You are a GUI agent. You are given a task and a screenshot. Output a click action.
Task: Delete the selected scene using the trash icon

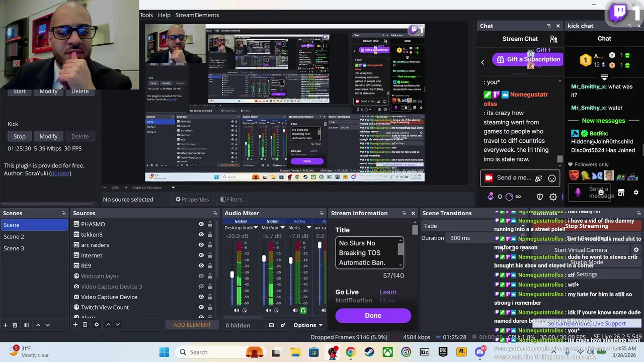coord(15,325)
